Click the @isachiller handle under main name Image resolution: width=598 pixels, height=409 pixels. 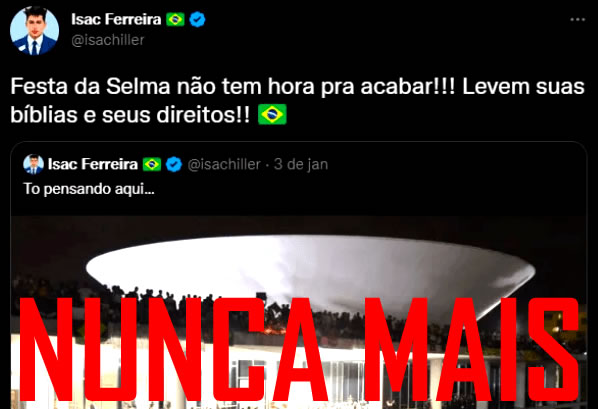108,40
